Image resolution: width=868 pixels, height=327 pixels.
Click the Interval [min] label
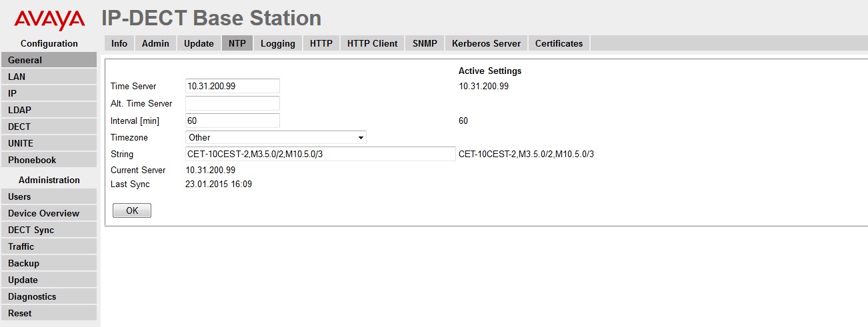[x=135, y=121]
